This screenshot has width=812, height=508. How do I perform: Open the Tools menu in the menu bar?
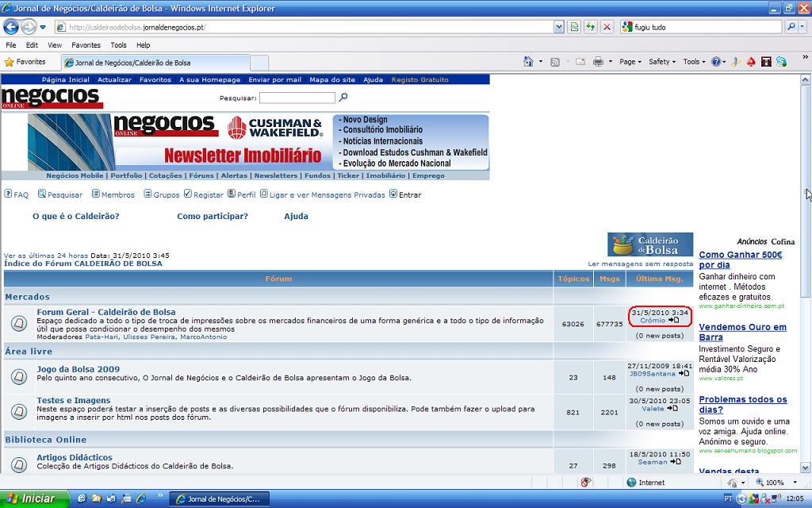(118, 45)
